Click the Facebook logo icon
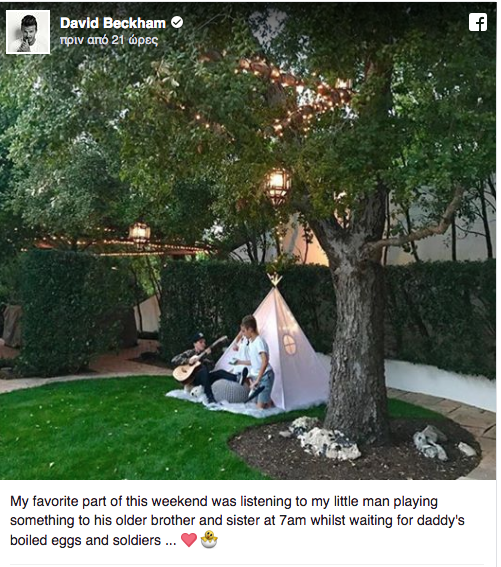Screen dimensions: 501x567 [x=478, y=22]
